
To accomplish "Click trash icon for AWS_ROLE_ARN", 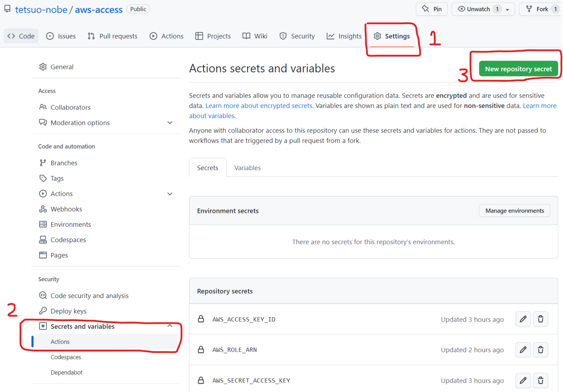I will pos(540,350).
